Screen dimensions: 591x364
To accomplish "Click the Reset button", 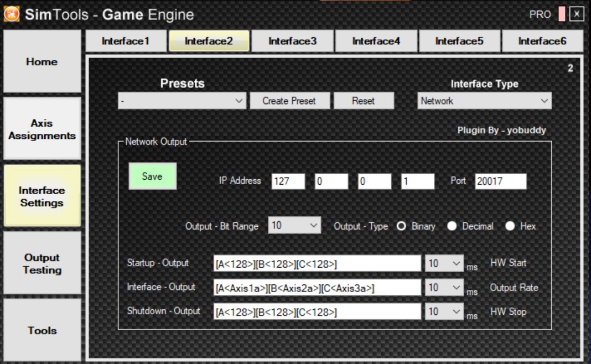I will (x=363, y=101).
